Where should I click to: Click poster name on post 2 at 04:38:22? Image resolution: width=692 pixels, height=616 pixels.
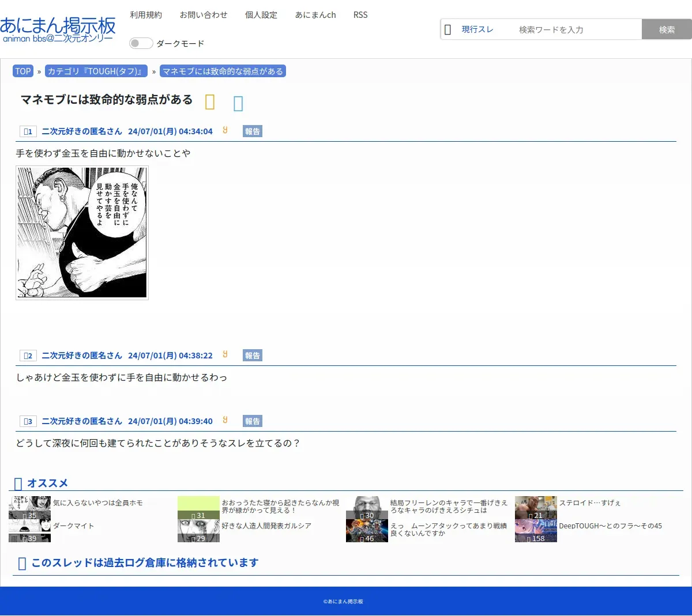[82, 356]
